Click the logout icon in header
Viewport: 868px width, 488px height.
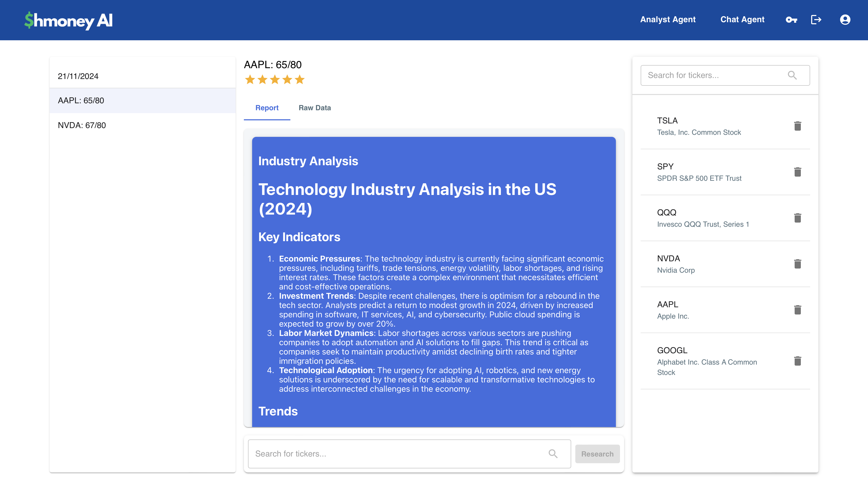816,20
